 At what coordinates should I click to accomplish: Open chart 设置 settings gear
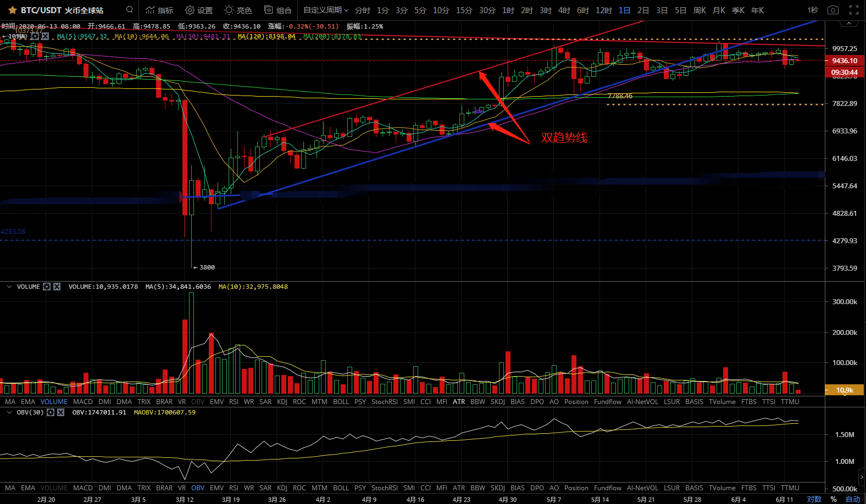point(198,10)
